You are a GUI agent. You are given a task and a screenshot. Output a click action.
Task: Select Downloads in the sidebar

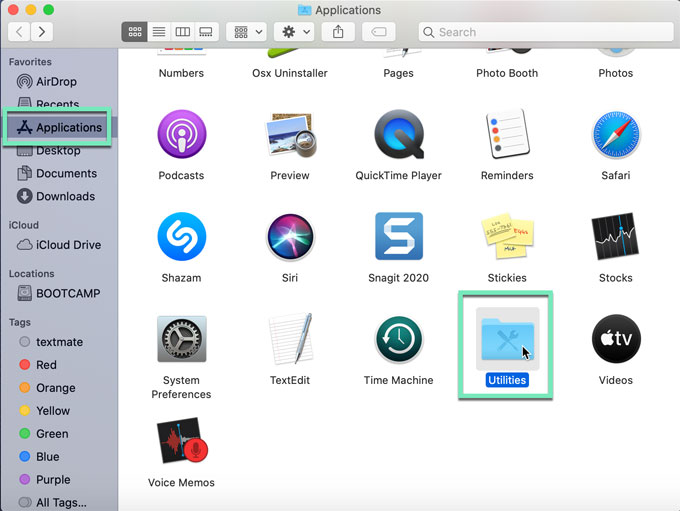click(65, 196)
